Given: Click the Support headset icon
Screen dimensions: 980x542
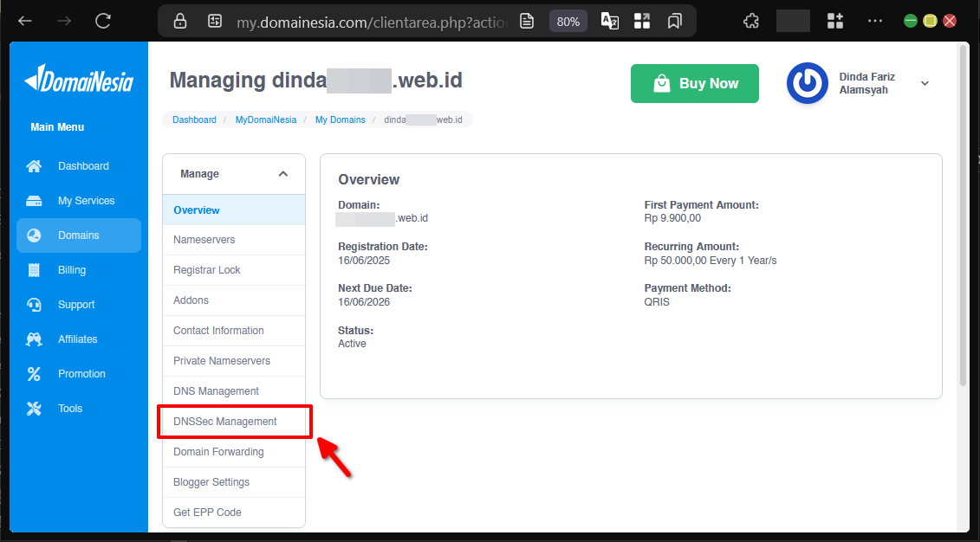Looking at the screenshot, I should 34,305.
